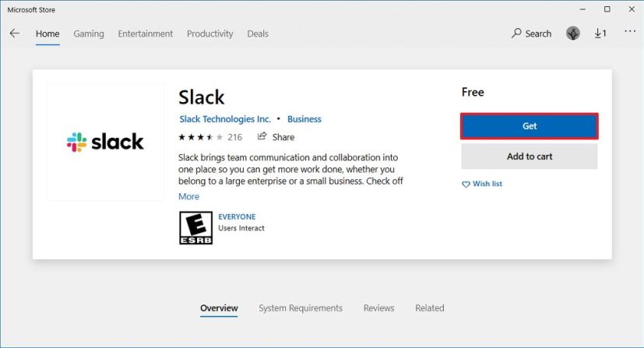Minimize the Microsoft Store window

coord(582,9)
